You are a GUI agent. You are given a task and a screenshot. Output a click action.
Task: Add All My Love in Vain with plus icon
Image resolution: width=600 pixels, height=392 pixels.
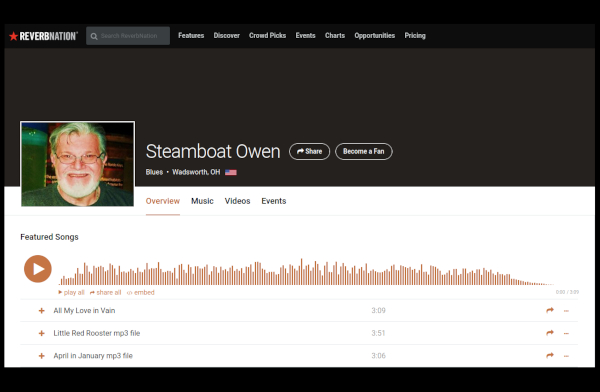point(42,311)
